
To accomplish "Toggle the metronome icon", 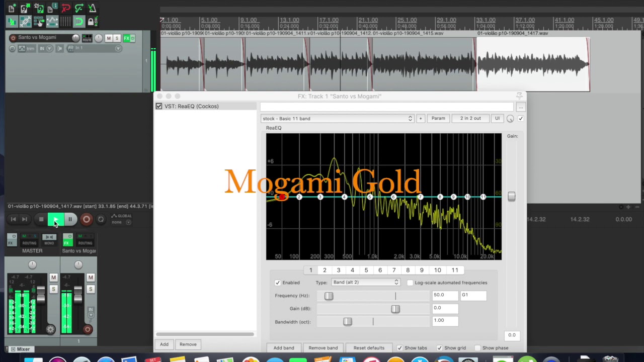I will [x=92, y=9].
